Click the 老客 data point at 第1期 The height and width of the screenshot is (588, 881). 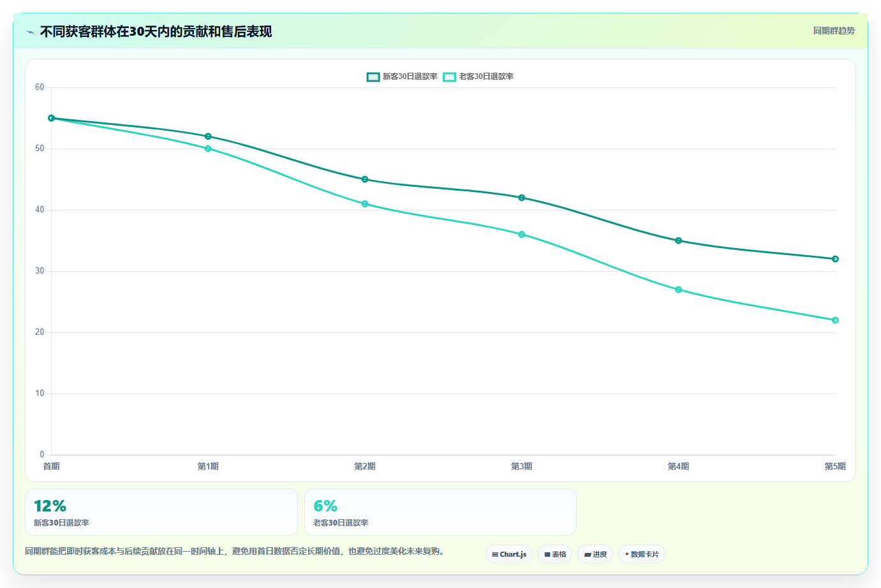pyautogui.click(x=208, y=149)
